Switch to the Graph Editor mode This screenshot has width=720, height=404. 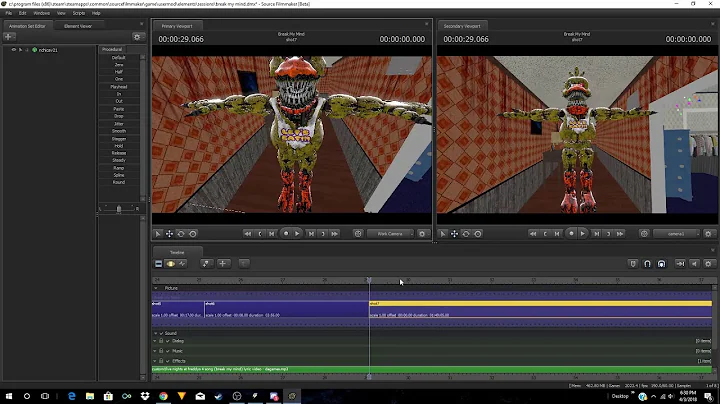[182, 264]
